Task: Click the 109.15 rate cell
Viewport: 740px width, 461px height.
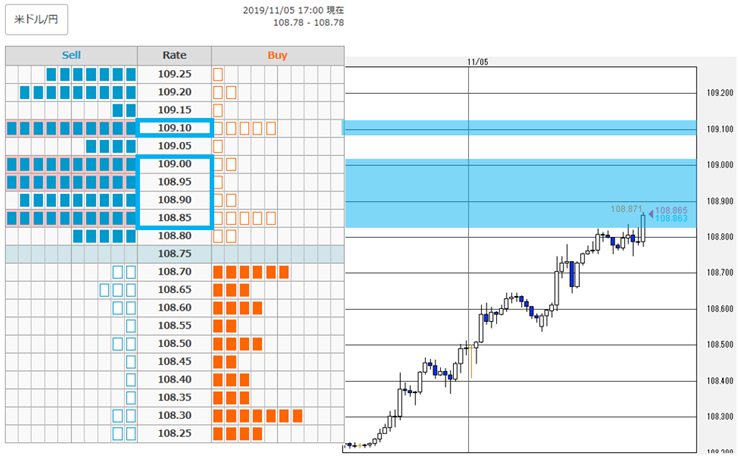Action: coord(175,110)
